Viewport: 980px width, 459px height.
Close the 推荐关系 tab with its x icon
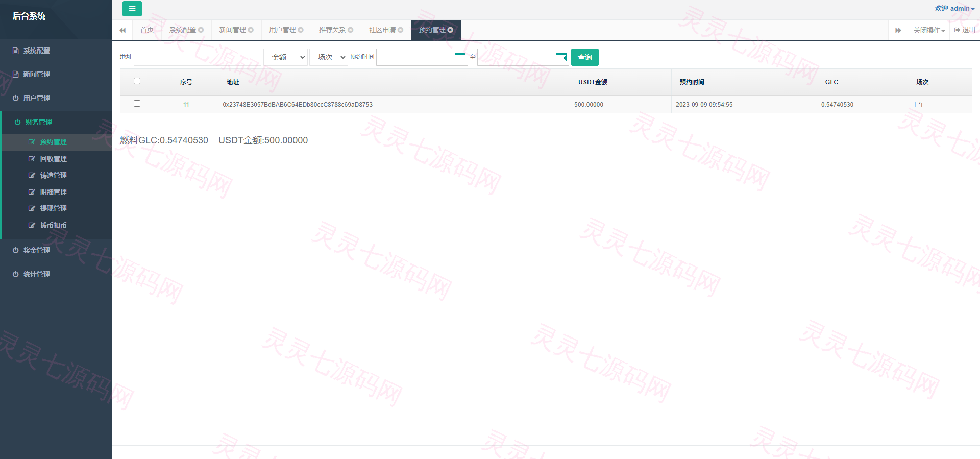click(x=351, y=30)
